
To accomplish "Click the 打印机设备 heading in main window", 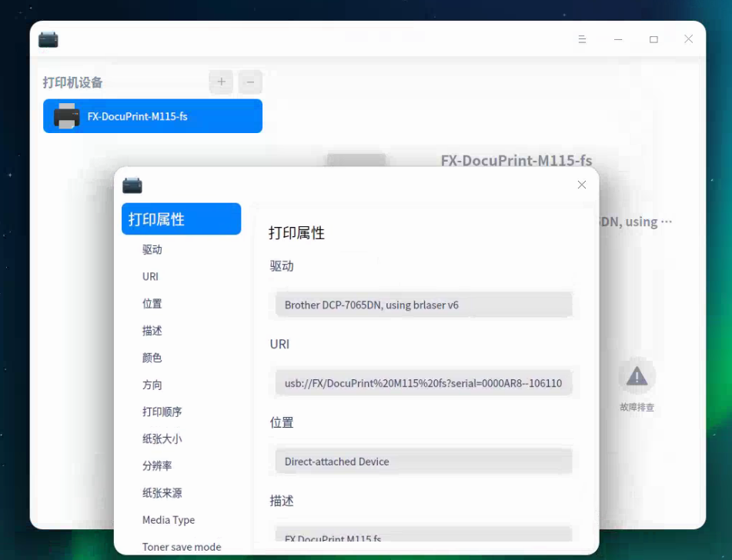I will [73, 82].
